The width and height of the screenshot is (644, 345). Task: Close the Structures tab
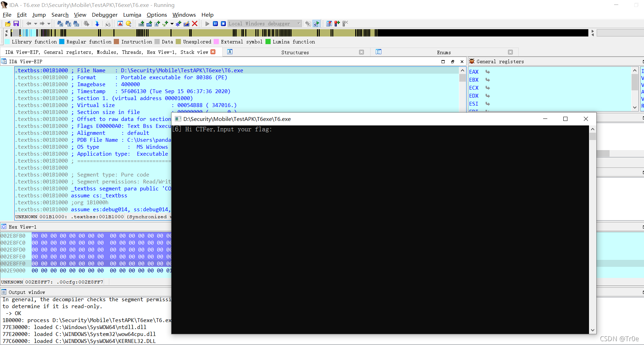coord(361,52)
